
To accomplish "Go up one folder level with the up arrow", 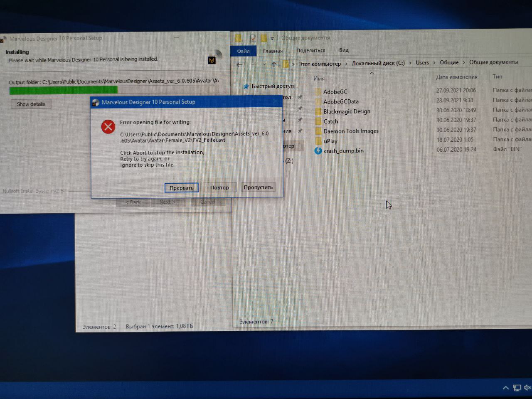I will click(274, 64).
